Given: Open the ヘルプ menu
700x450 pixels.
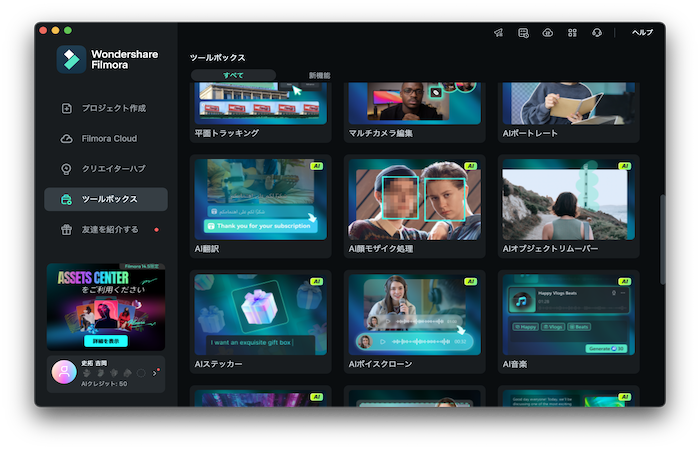Looking at the screenshot, I should pos(642,33).
